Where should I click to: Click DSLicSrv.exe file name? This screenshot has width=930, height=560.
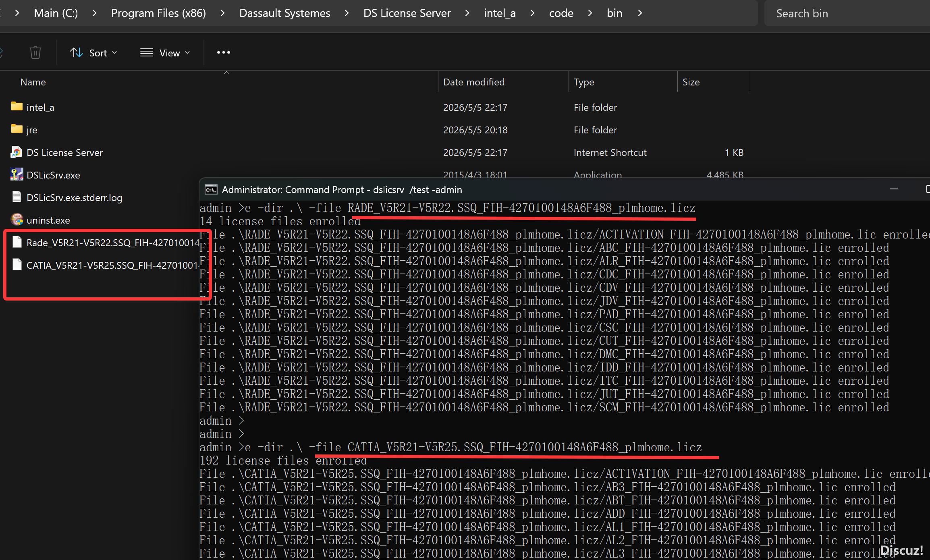[53, 175]
